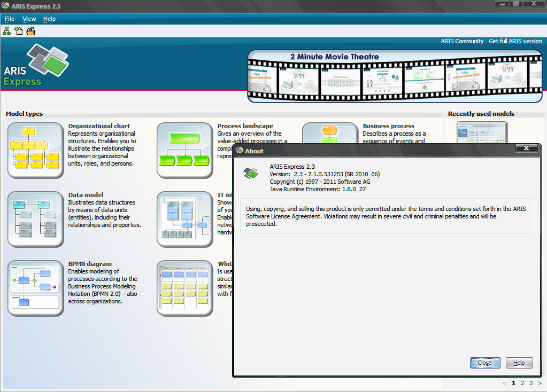Viewport: 547px width, 392px height.
Task: Click the Model types section header
Action: (25, 114)
